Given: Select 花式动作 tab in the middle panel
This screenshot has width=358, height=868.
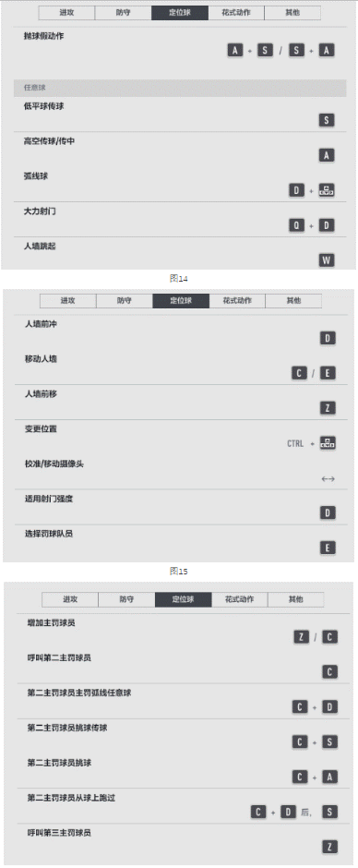Looking at the screenshot, I should (237, 301).
